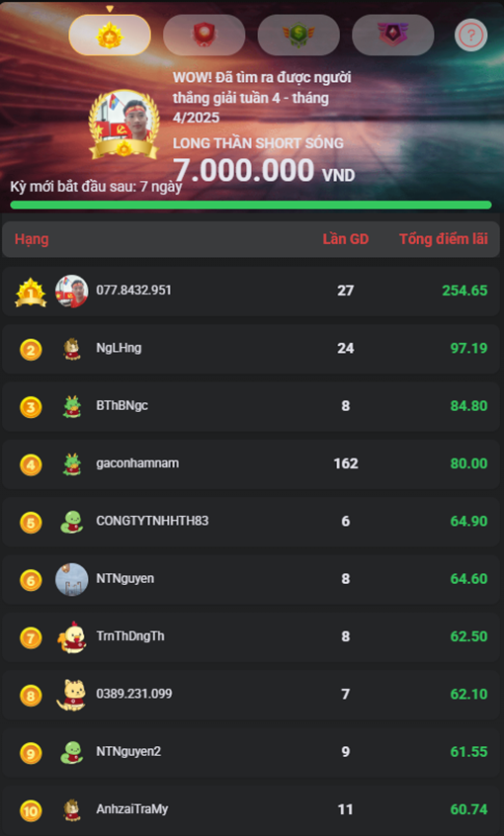Click BThBNgc's green dragon avatar
Image resolution: width=504 pixels, height=836 pixels.
coord(72,406)
